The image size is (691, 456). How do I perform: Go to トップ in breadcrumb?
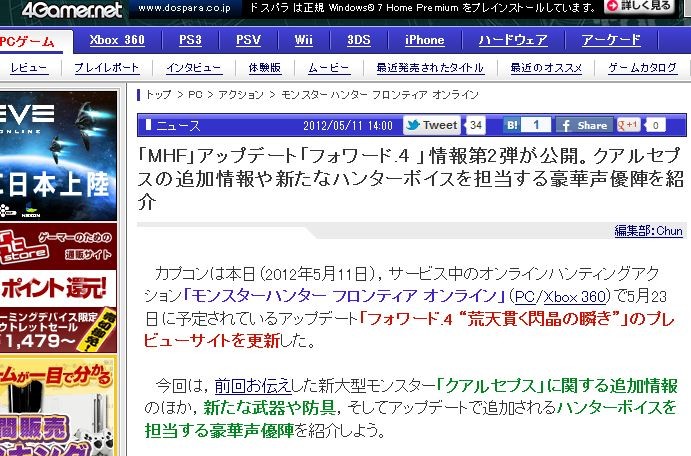(x=158, y=95)
